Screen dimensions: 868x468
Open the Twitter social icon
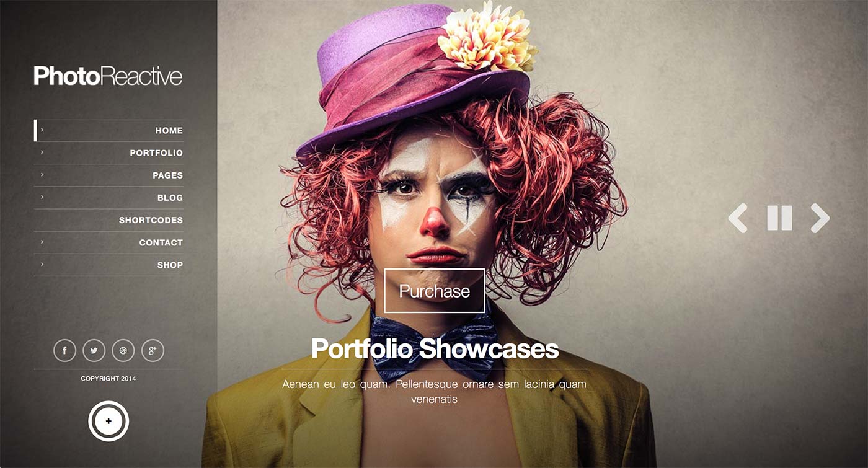coord(94,350)
